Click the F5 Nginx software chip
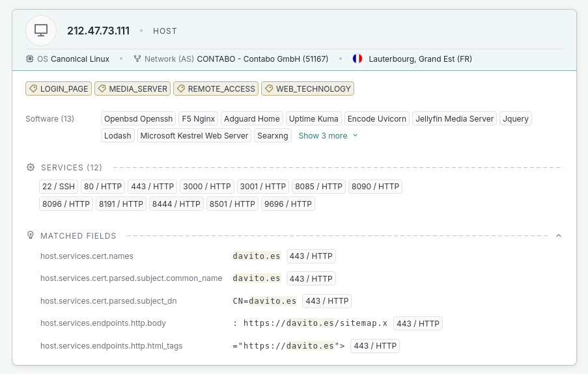Image resolution: width=588 pixels, height=374 pixels. (x=199, y=119)
